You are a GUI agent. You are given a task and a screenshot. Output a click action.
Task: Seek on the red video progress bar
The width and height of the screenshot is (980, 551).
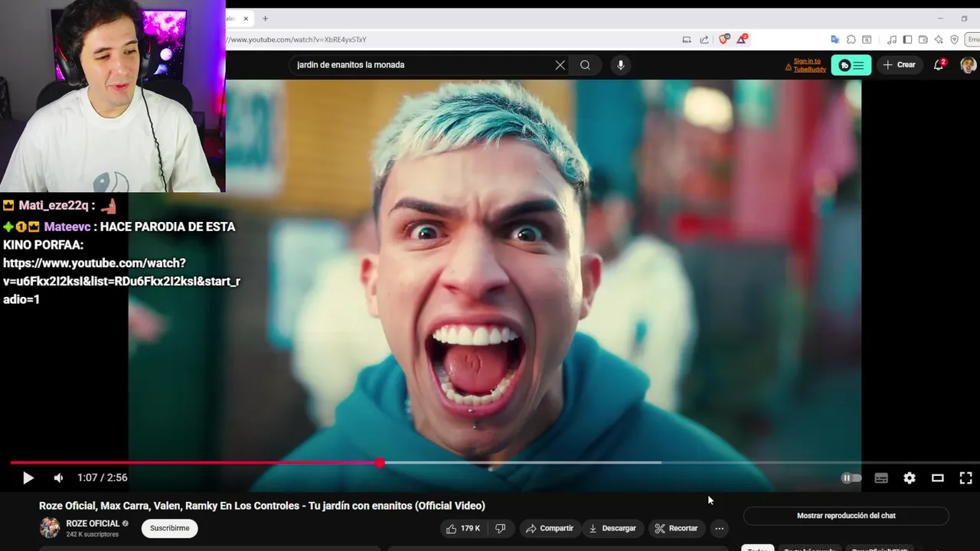195,462
